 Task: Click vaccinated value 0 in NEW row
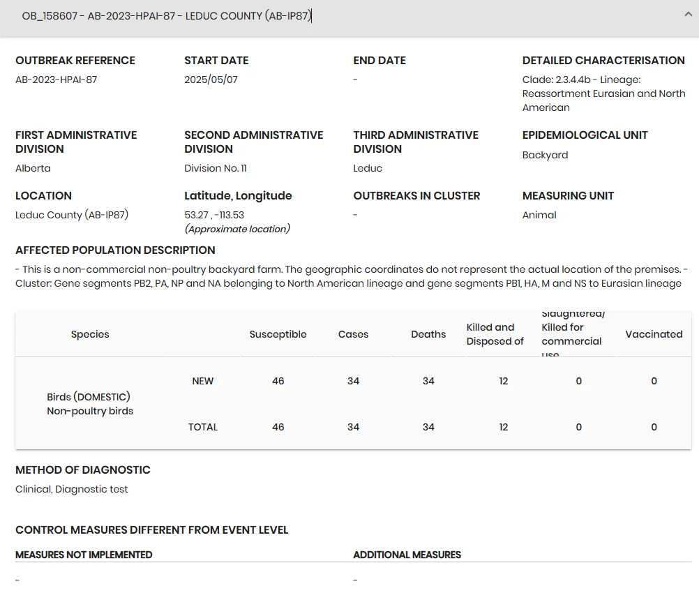[654, 381]
